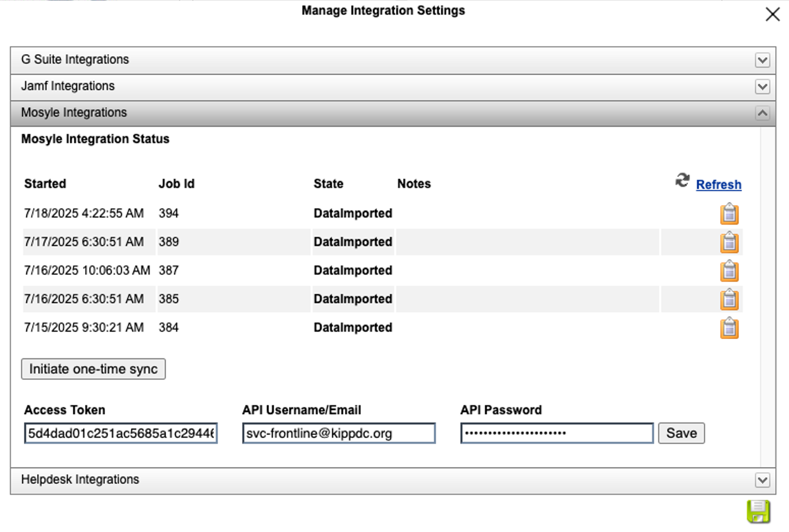Click the Initiate one-time sync button
789x532 pixels.
[x=93, y=369]
